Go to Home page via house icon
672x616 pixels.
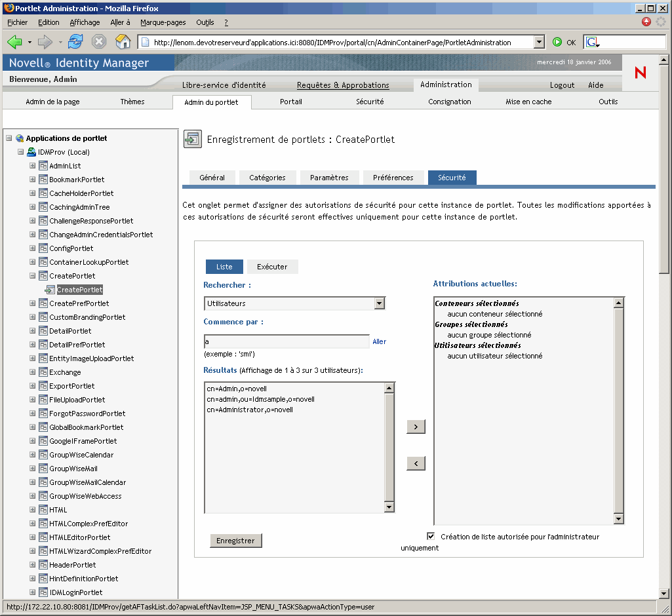point(123,41)
